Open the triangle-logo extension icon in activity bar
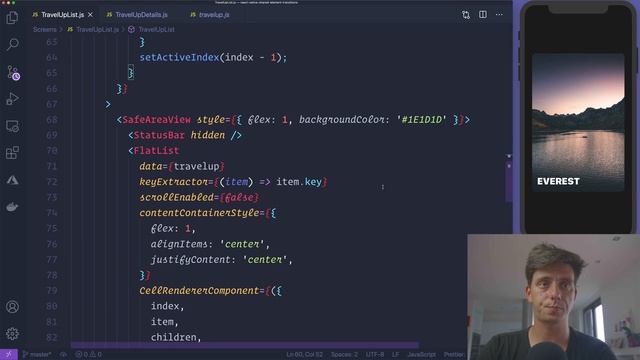The height and width of the screenshot is (360, 640). pos(12,180)
